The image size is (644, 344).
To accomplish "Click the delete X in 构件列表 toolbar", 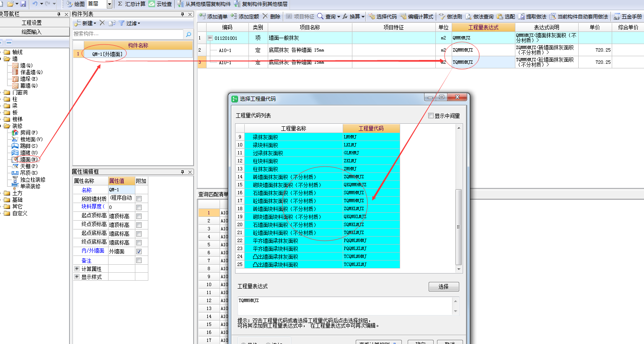I will pos(102,23).
